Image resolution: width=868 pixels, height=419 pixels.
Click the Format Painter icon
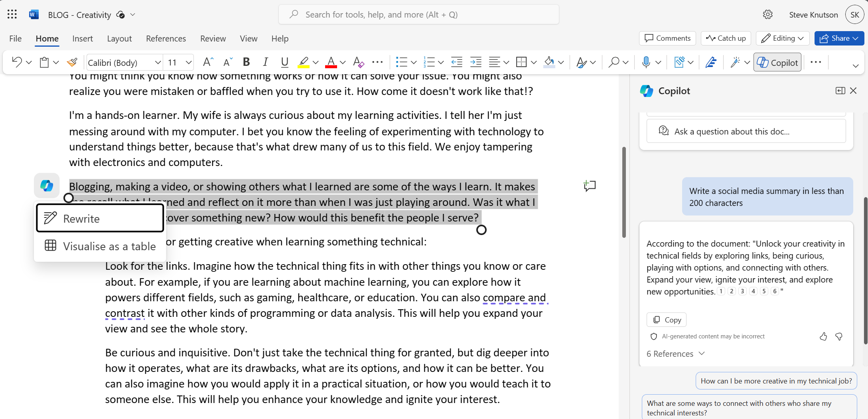pyautogui.click(x=72, y=62)
